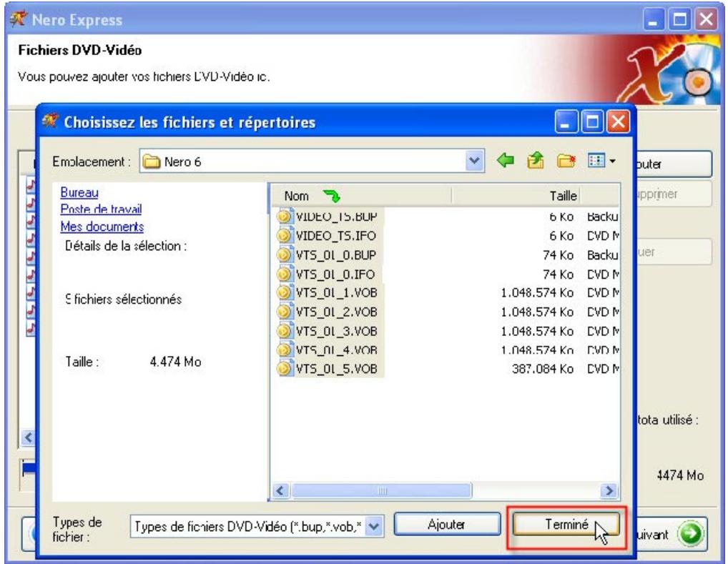Go up one folder level icon
728x564 pixels.
pyautogui.click(x=536, y=161)
